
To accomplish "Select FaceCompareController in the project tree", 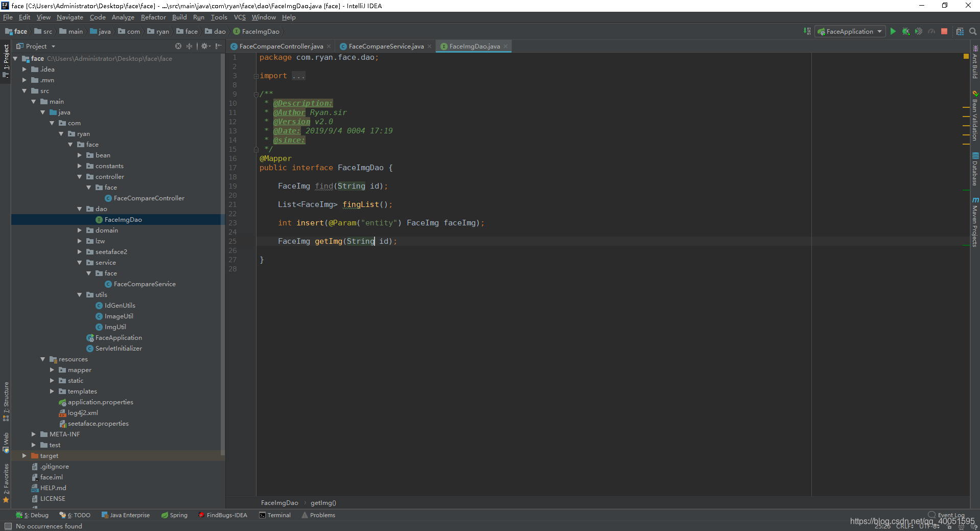I will pyautogui.click(x=145, y=198).
